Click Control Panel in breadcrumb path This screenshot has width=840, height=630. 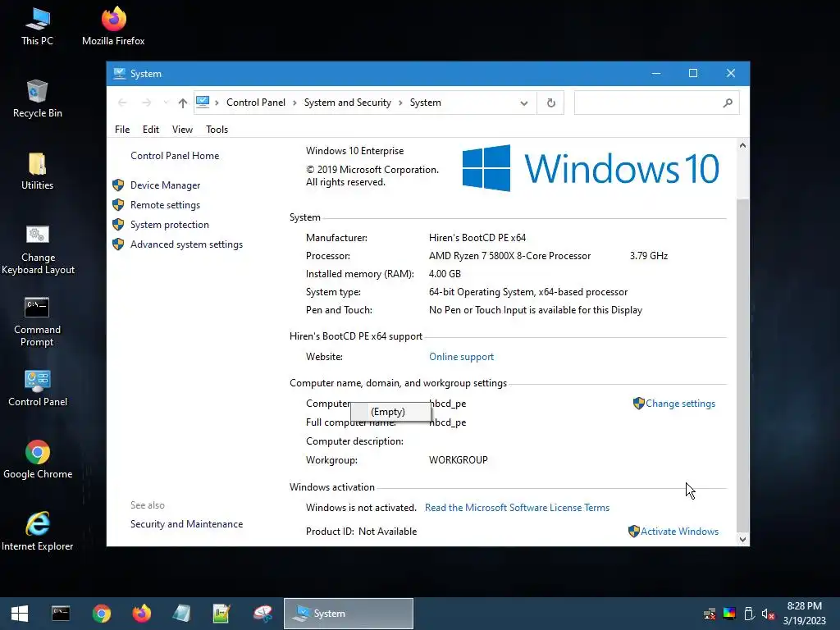click(x=256, y=103)
